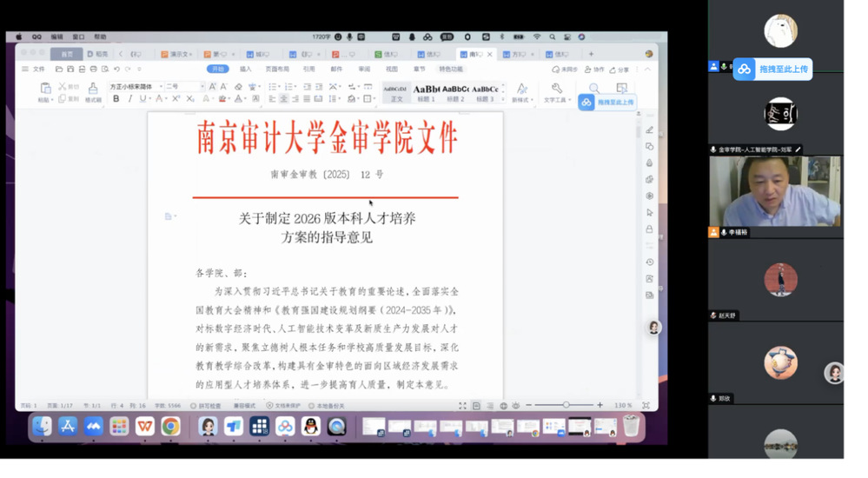Image resolution: width=868 pixels, height=478 pixels.
Task: Toggle bold formatting in the ribbon
Action: click(x=116, y=99)
